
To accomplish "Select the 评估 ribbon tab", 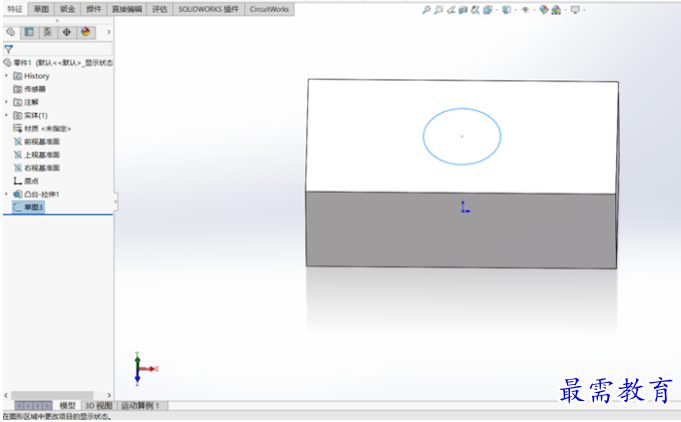I will coord(159,9).
